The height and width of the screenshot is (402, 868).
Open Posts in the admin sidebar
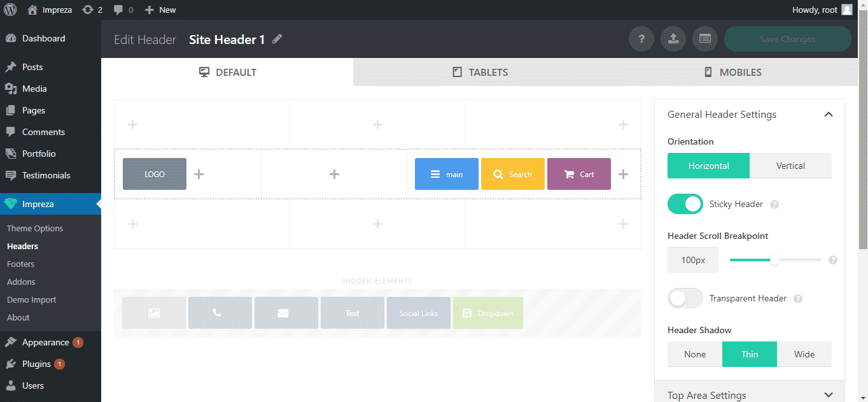(50, 67)
